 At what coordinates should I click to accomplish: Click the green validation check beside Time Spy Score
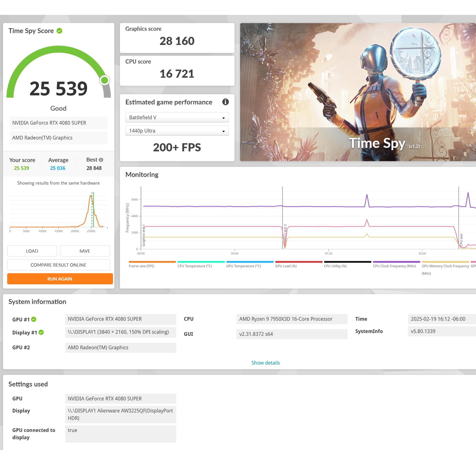tap(59, 31)
